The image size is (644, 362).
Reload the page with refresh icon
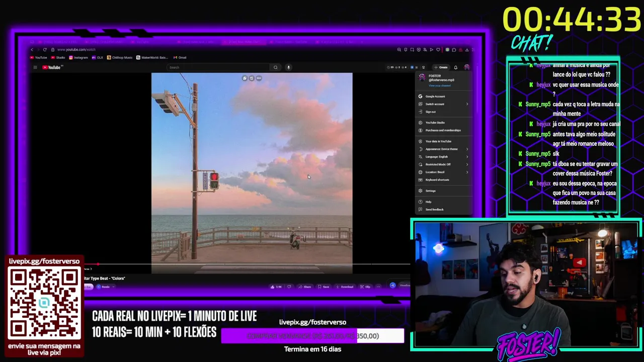45,50
